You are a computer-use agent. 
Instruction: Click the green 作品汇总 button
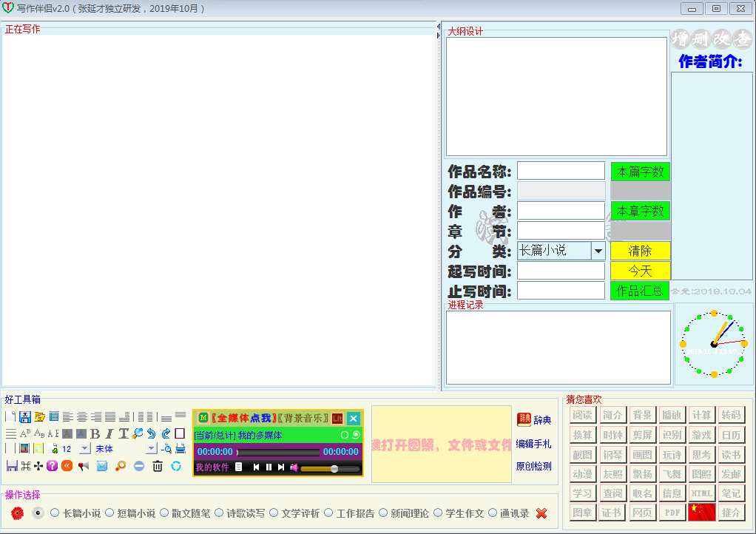[x=640, y=291]
